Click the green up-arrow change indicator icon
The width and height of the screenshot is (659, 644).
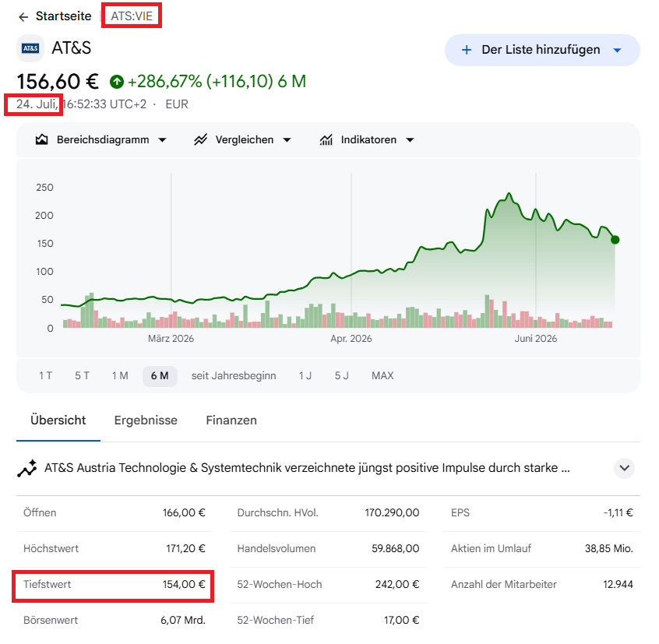117,82
